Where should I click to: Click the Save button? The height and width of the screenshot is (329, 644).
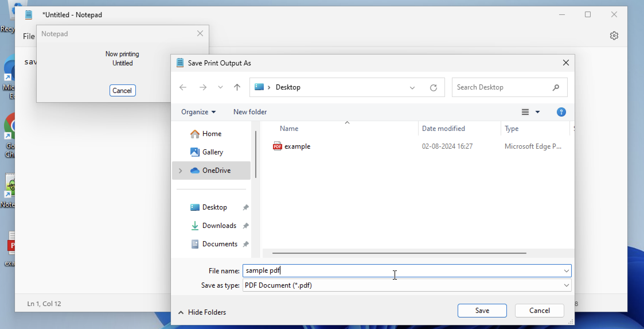[x=482, y=310]
